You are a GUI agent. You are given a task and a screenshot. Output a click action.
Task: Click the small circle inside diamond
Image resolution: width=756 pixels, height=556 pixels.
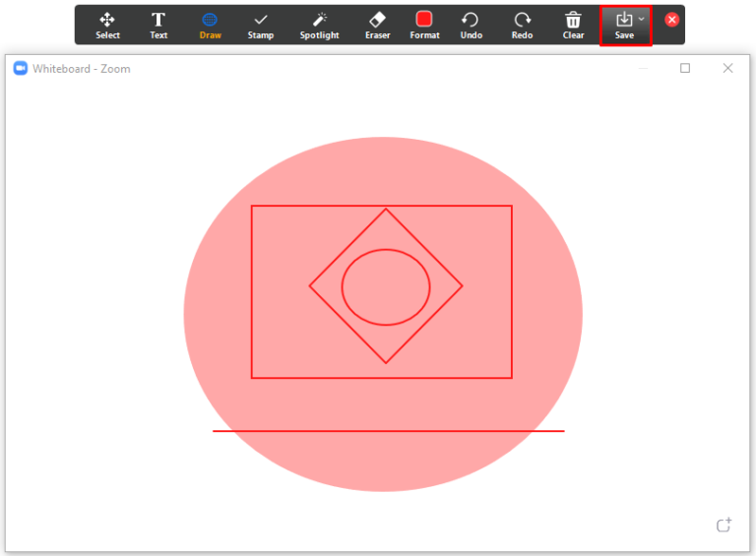[x=386, y=287]
